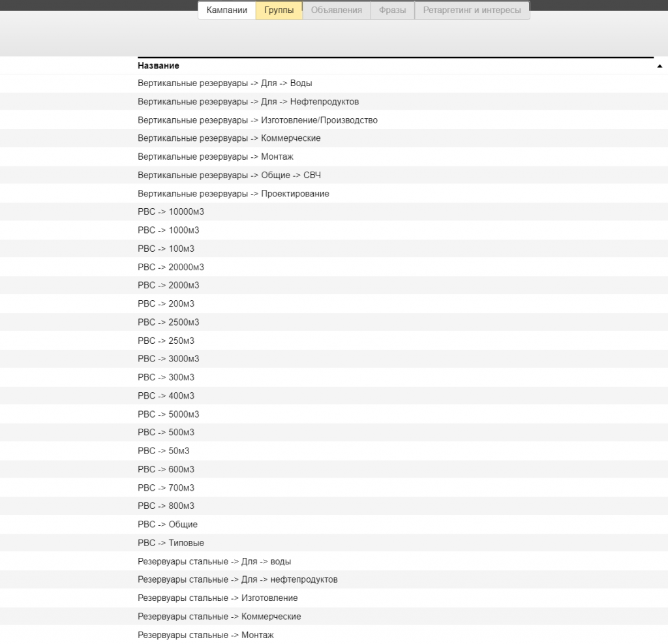
Task: Click the Название column header
Action: [159, 66]
